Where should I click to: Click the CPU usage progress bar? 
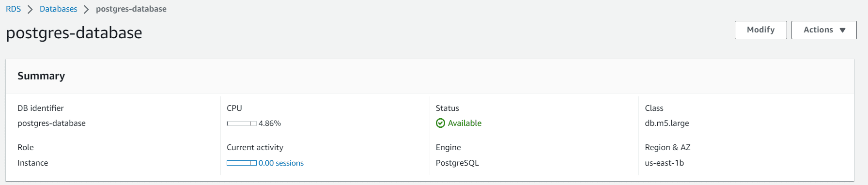[242, 123]
